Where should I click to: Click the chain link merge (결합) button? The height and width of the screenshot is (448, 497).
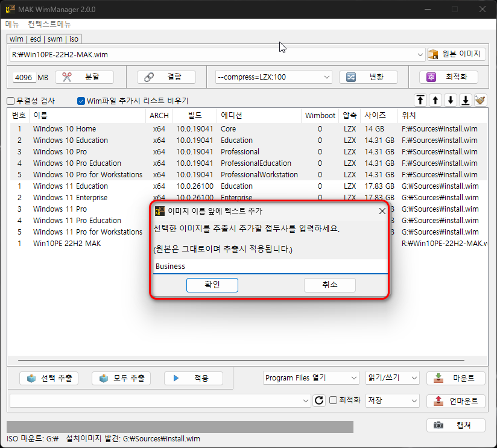tap(166, 77)
